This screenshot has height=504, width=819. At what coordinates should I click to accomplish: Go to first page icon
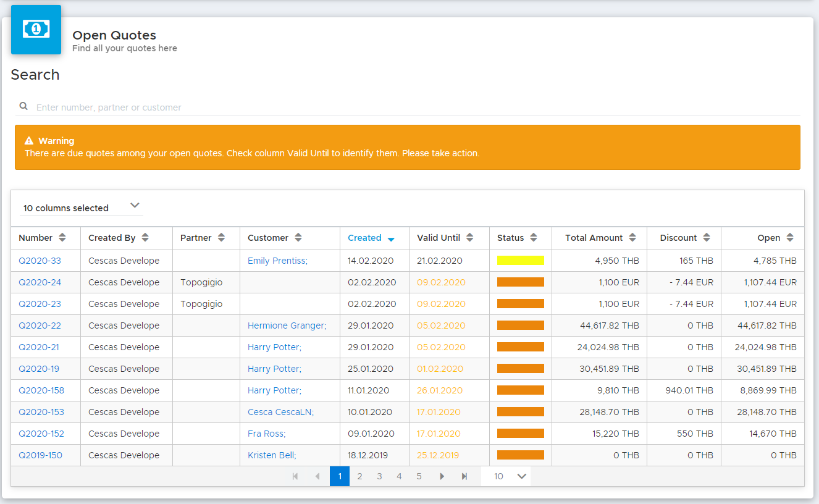click(295, 476)
